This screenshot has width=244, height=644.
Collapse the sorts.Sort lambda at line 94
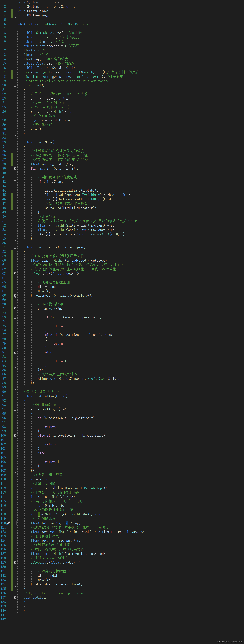point(15,409)
